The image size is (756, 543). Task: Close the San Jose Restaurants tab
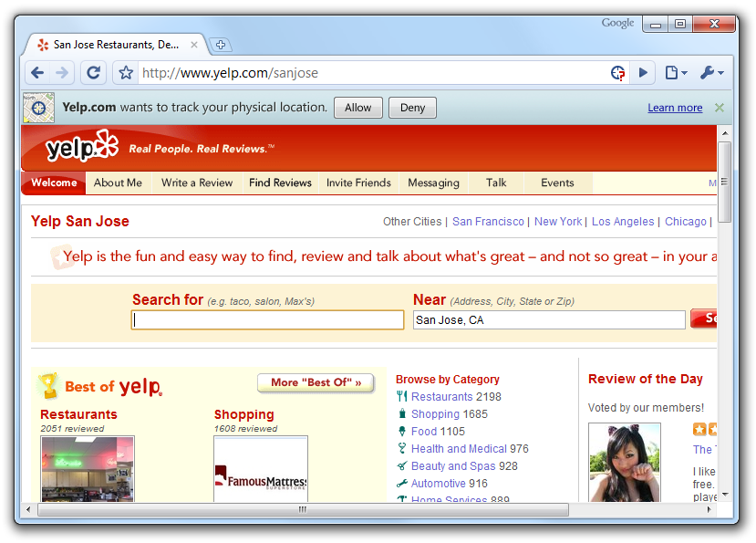click(x=194, y=45)
